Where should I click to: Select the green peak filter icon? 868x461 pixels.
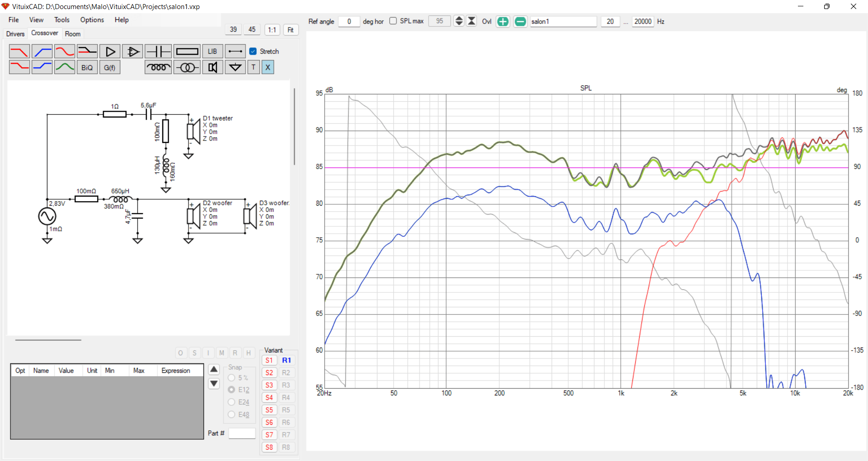tap(65, 67)
